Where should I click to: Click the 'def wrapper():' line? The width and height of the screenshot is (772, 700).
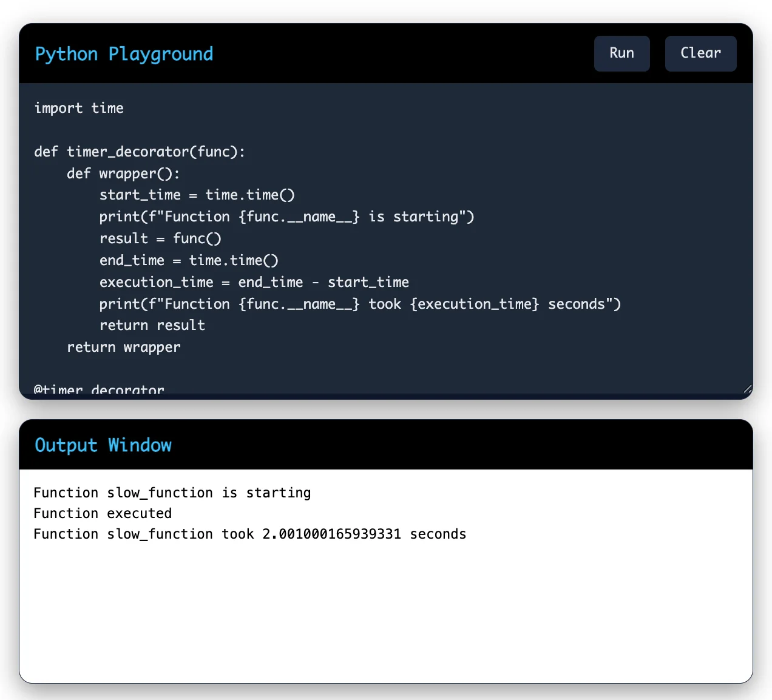123,173
